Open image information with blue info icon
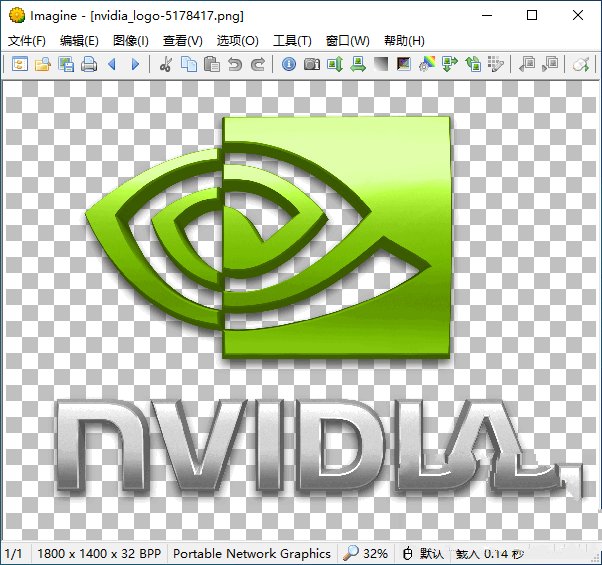The image size is (602, 565). click(289, 64)
